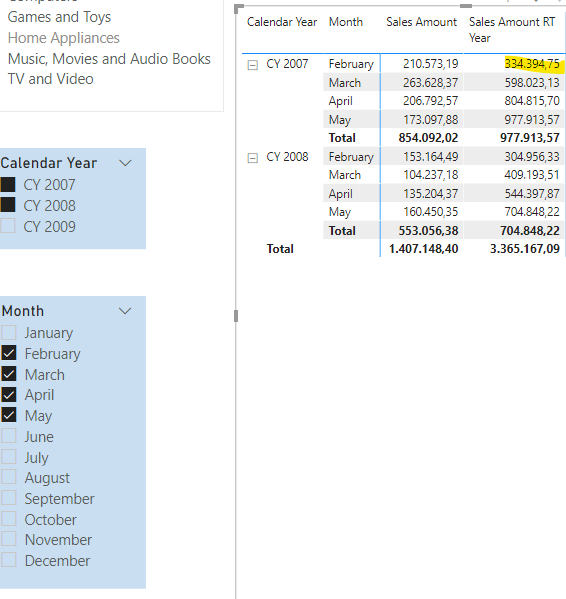Select Music, Movies and Audio Books category
Viewport: 566px width, 599px height.
[x=109, y=59]
